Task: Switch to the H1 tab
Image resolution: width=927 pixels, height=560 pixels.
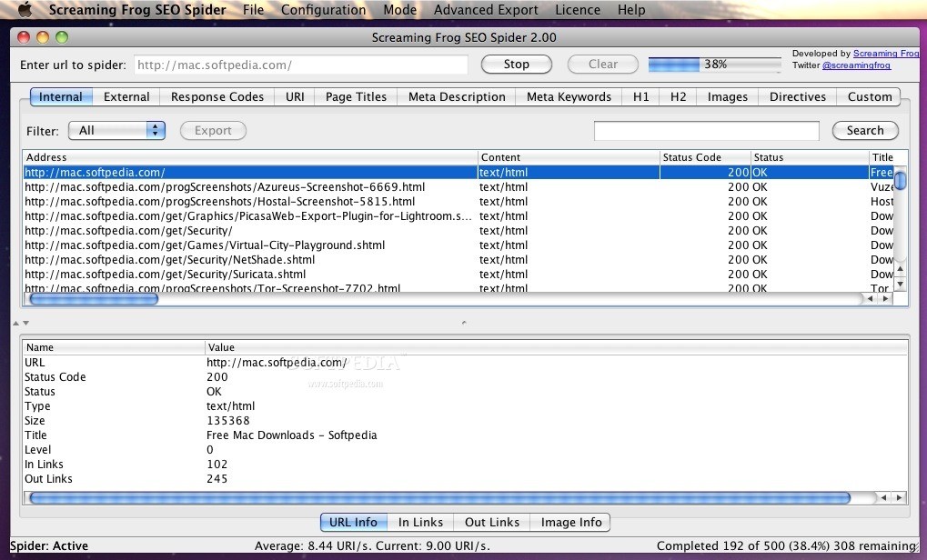Action: coord(640,97)
